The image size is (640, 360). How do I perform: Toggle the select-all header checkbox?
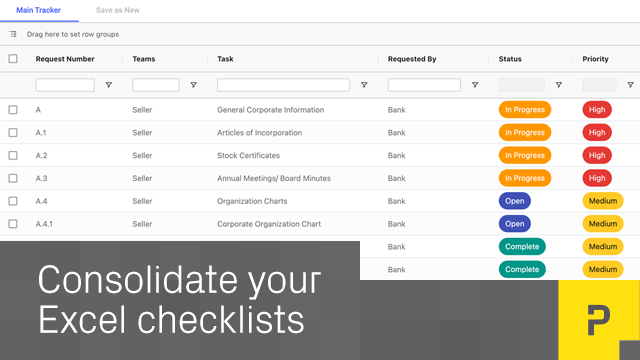pos(13,59)
